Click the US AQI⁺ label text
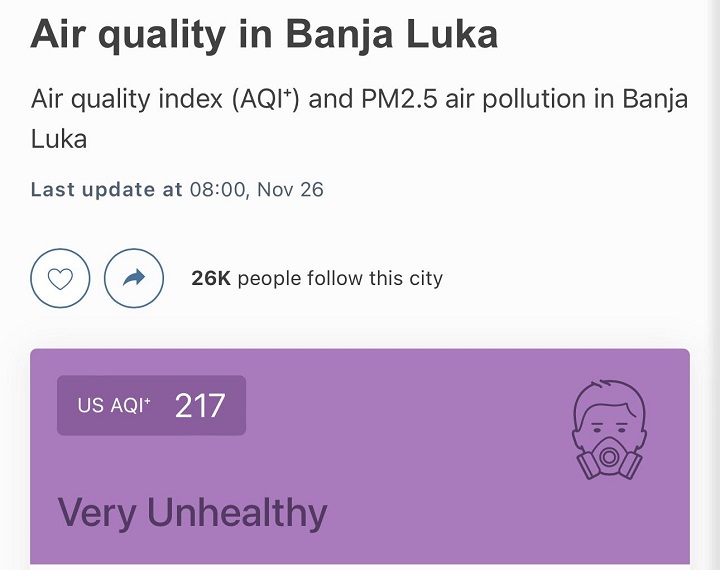 point(114,406)
